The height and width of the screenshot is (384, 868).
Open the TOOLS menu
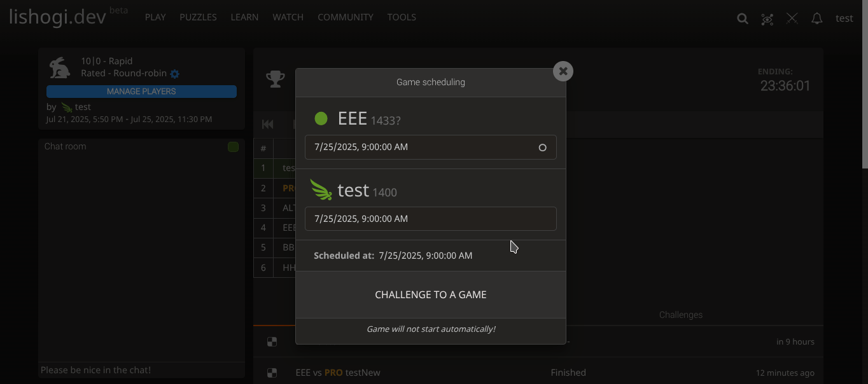402,17
